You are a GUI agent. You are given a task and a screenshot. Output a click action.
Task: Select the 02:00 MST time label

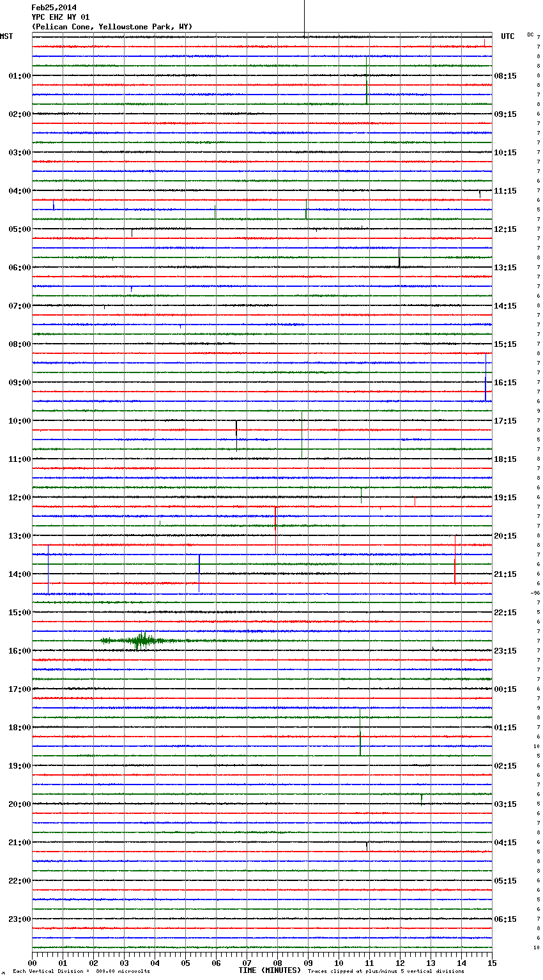(x=20, y=114)
